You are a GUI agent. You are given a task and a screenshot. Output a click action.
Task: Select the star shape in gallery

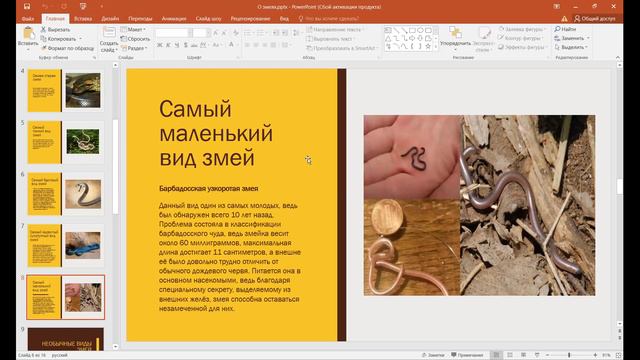tap(428, 47)
